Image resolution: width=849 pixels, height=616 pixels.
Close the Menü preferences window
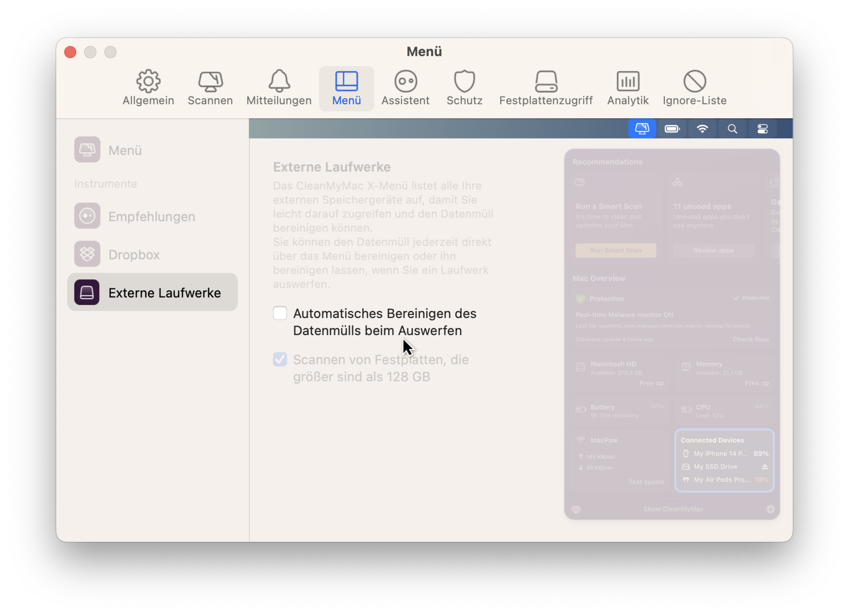(70, 52)
